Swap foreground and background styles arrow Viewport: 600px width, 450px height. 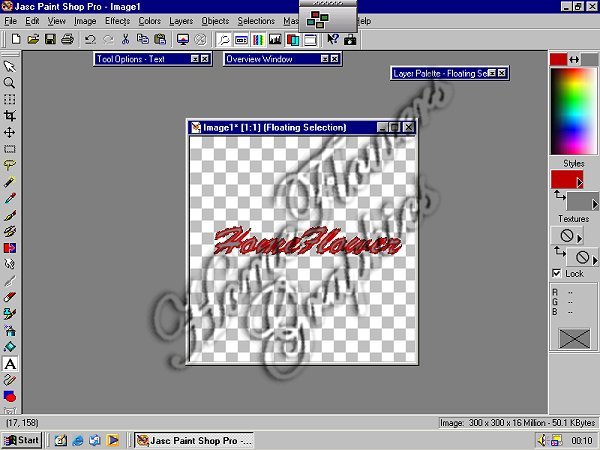pos(559,196)
